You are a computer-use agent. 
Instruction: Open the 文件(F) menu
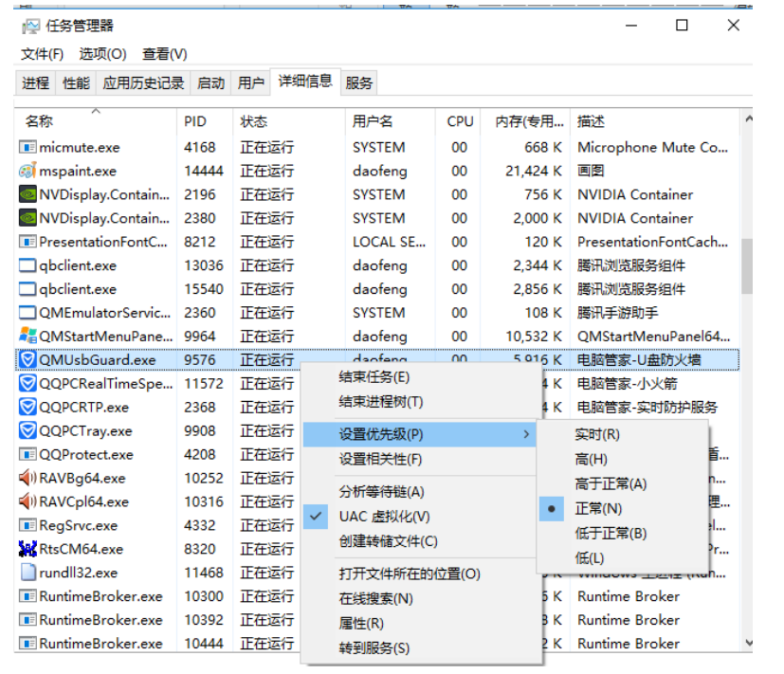(42, 54)
